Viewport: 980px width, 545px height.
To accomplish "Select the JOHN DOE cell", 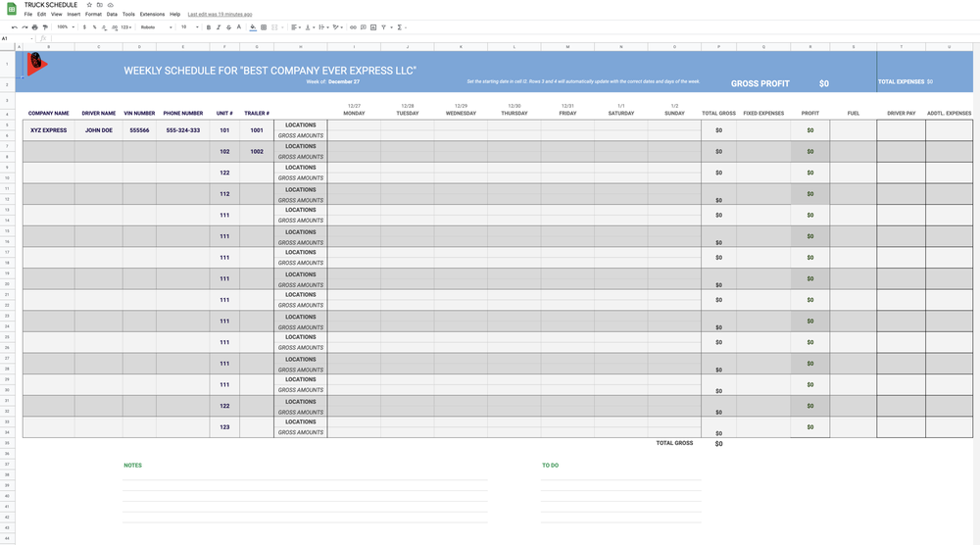I will 99,130.
